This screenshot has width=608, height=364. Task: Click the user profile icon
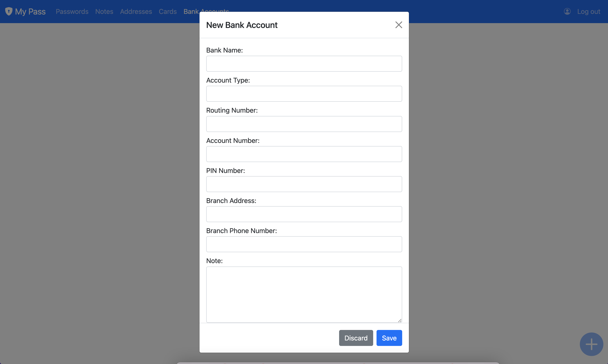click(x=567, y=11)
